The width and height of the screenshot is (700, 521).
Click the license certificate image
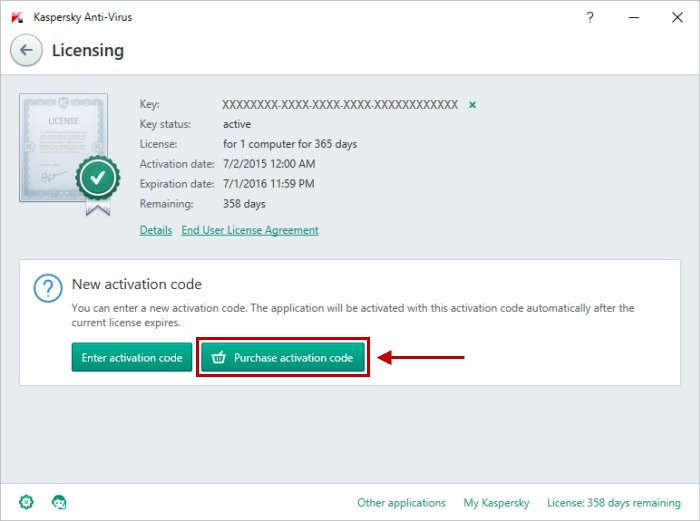click(69, 153)
